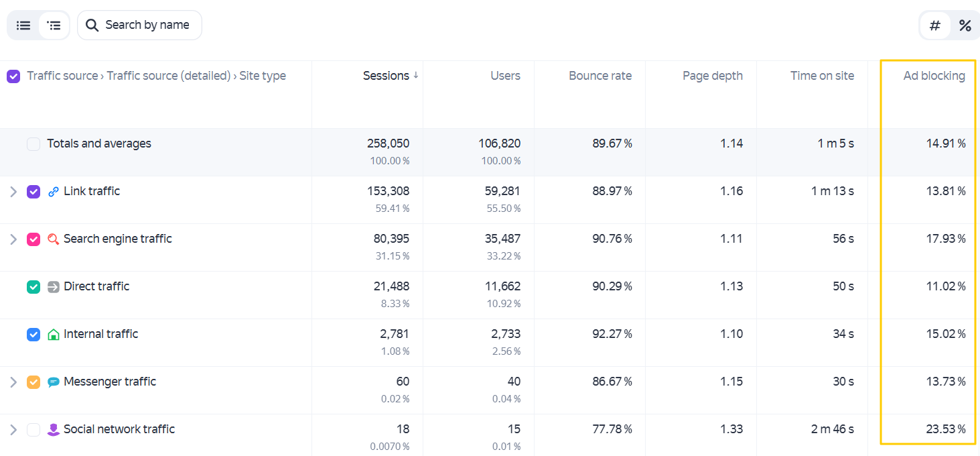Uncheck the Messenger traffic orange checkbox

click(33, 382)
